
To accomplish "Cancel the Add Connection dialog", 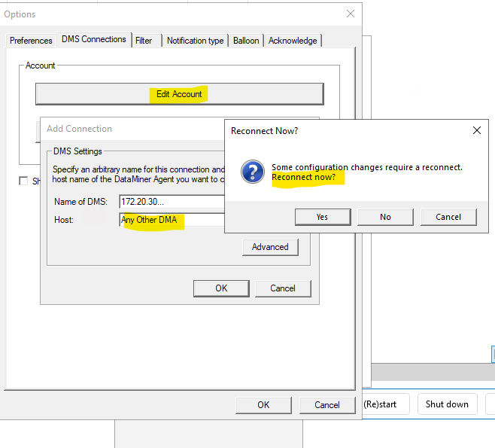I will pyautogui.click(x=282, y=288).
